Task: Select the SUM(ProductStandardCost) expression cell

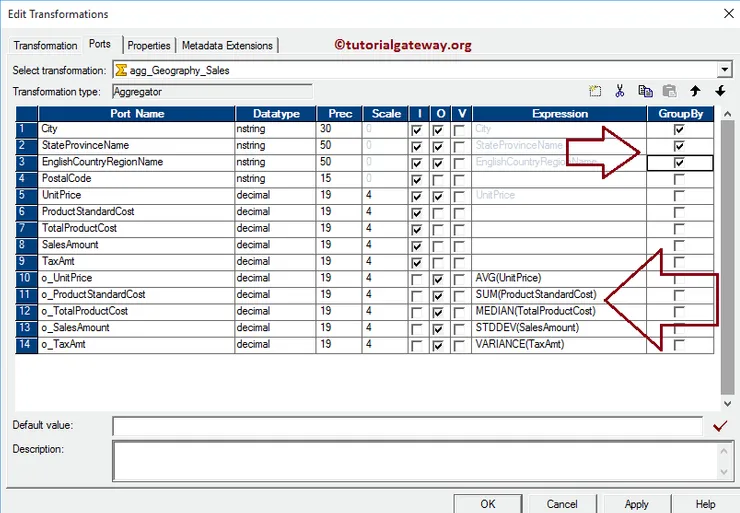Action: click(x=558, y=295)
